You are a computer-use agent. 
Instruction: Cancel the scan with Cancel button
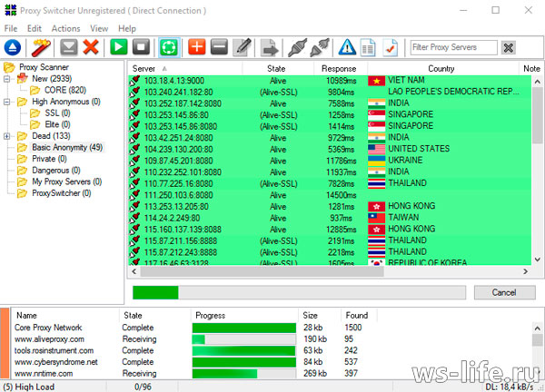tap(504, 292)
